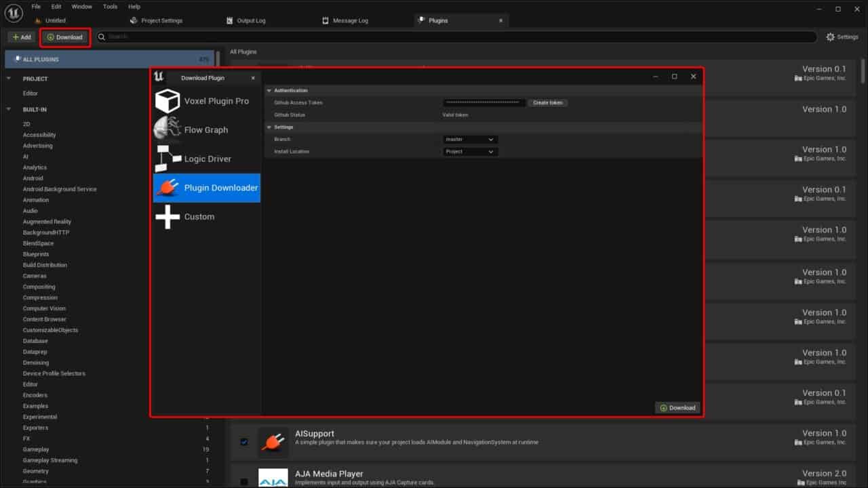Select the Augmented Reality category
Image resolution: width=868 pixels, height=488 pixels.
click(x=47, y=222)
